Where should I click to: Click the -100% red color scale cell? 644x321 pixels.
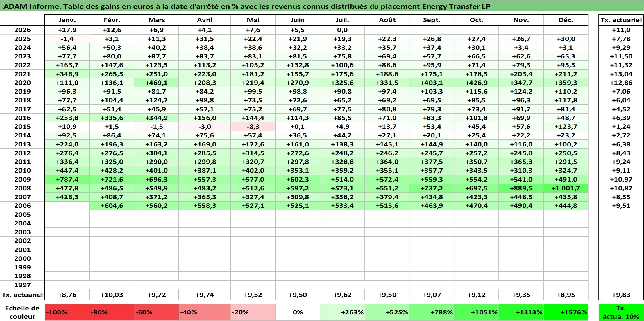pos(67,312)
